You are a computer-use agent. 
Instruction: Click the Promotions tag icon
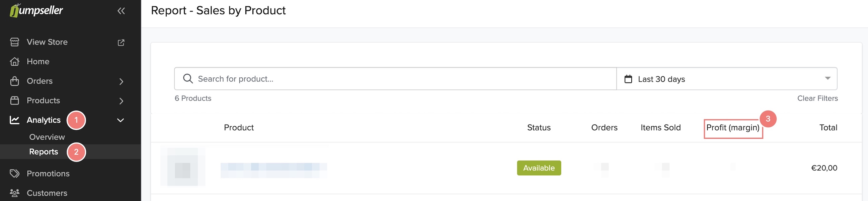click(14, 174)
